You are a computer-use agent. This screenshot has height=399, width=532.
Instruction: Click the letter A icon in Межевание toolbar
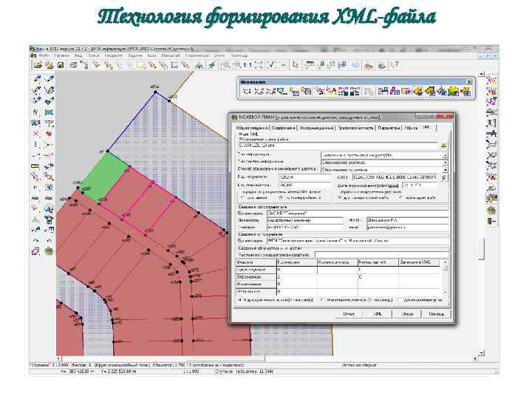click(x=332, y=91)
